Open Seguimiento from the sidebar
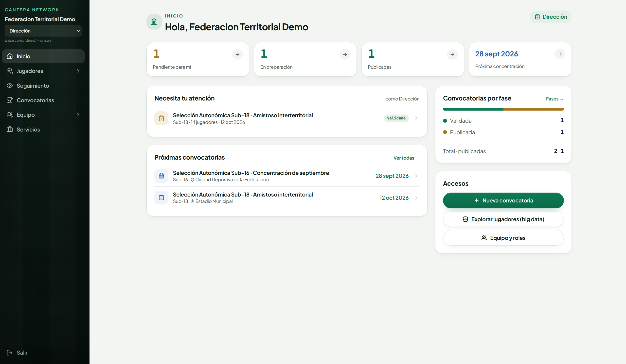This screenshot has height=364, width=626. [x=43, y=86]
